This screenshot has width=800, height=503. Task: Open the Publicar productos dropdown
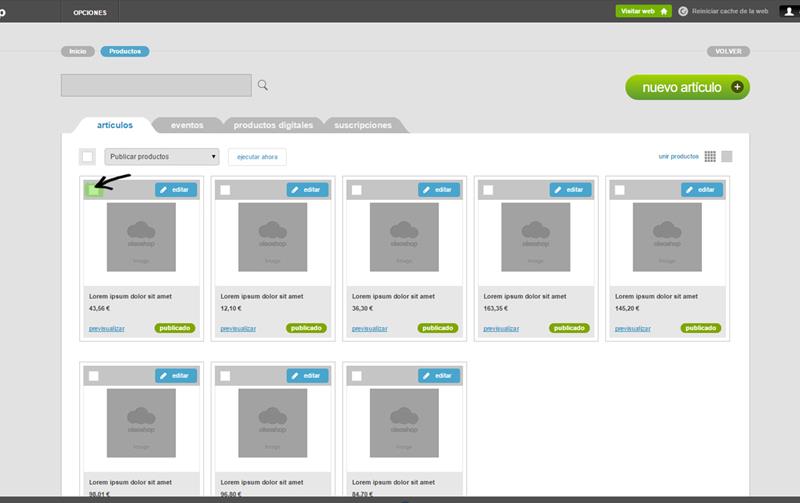(161, 156)
